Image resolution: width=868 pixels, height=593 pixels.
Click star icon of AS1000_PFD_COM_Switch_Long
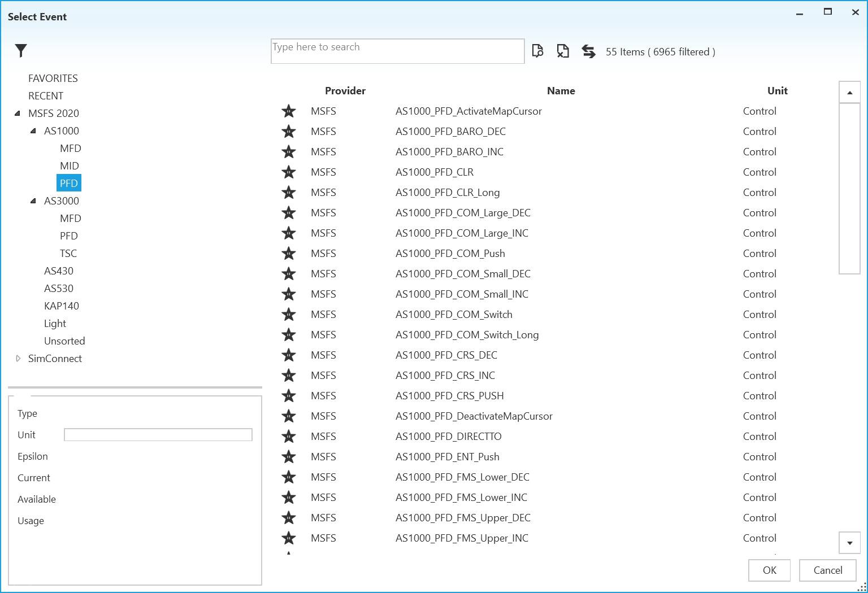click(289, 335)
